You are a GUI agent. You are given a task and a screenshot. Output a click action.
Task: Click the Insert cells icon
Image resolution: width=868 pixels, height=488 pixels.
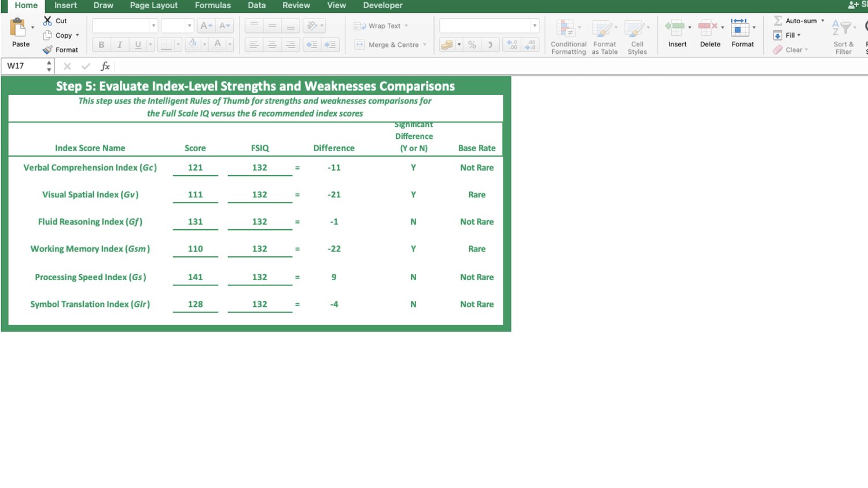coord(674,27)
